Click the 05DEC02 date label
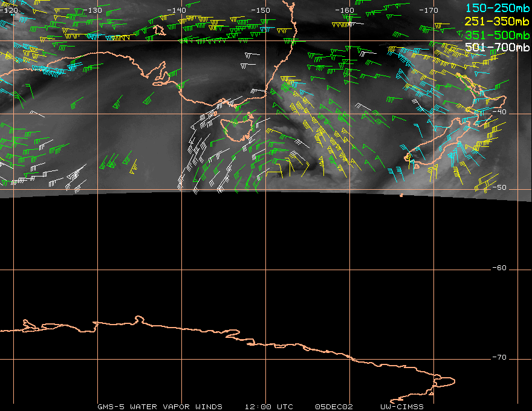 [334, 407]
